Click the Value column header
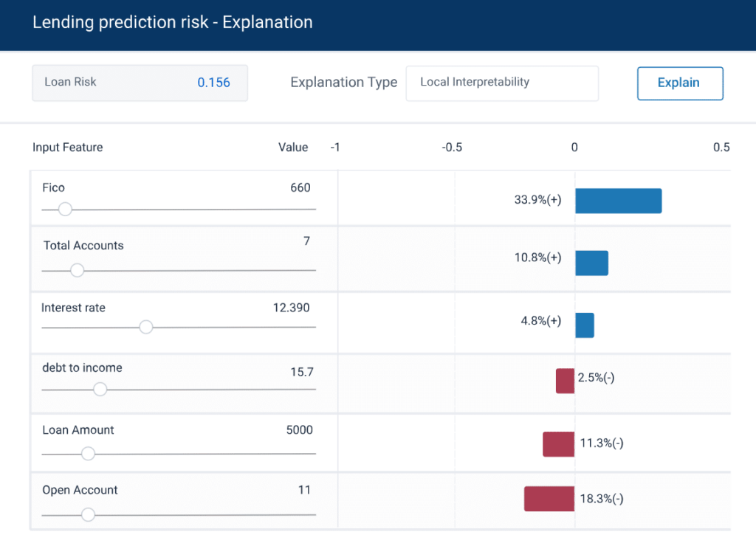Image resolution: width=756 pixels, height=546 pixels. (292, 148)
